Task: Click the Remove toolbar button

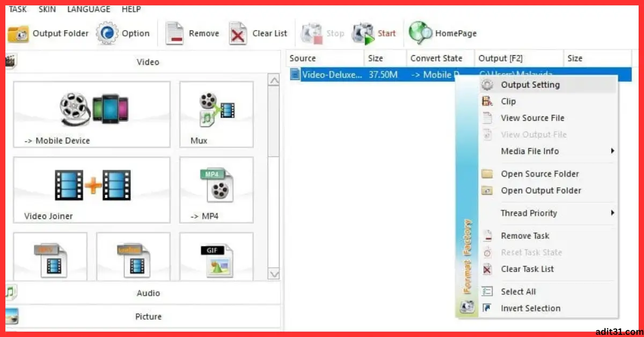Action: [x=192, y=33]
